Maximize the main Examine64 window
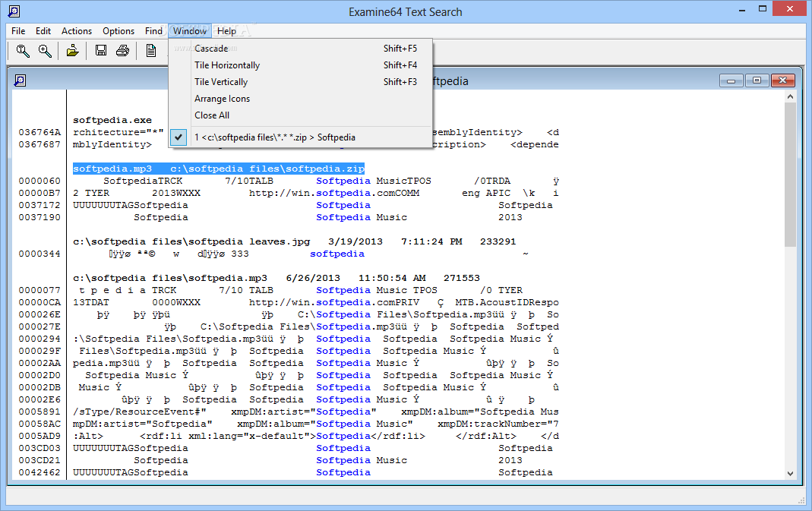This screenshot has height=511, width=812. pos(763,9)
